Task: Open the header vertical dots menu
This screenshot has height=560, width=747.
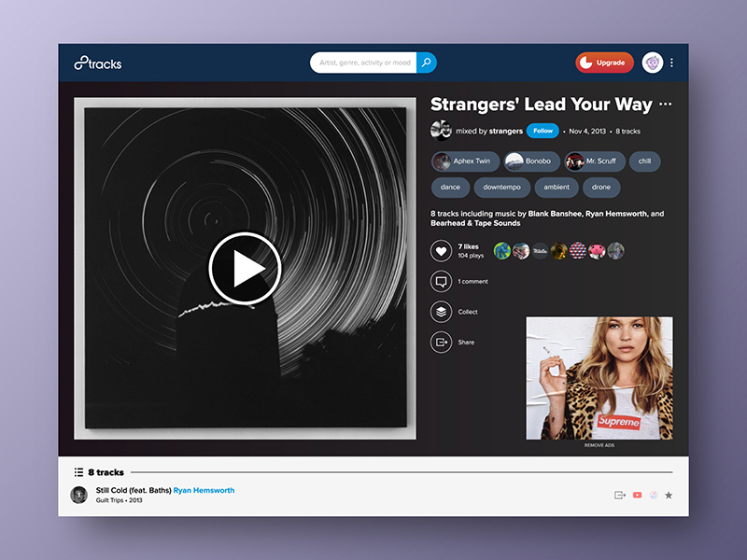Action: [671, 63]
